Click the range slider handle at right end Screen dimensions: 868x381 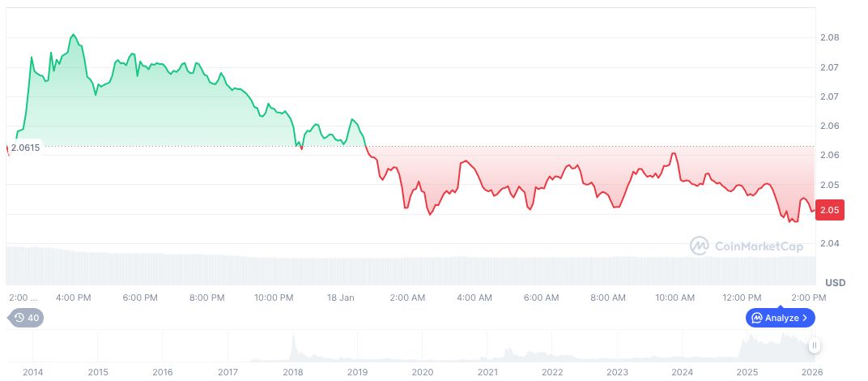[814, 345]
